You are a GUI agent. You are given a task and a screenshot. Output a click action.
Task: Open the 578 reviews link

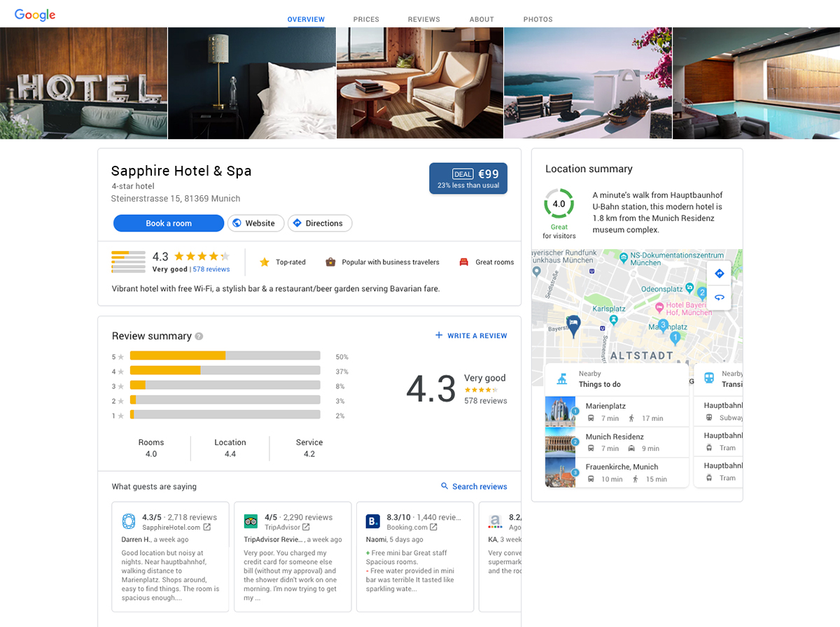point(211,269)
